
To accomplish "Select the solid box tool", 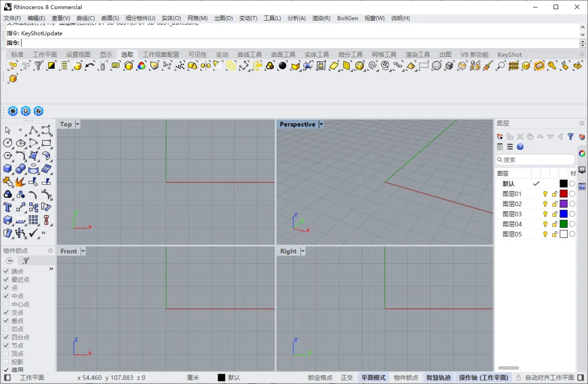I will (7, 169).
